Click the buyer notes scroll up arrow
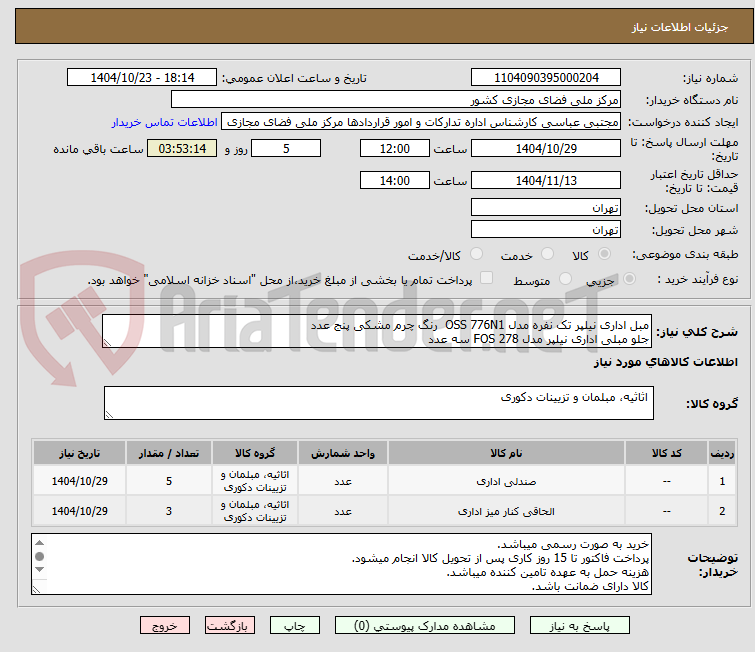 pyautogui.click(x=39, y=543)
